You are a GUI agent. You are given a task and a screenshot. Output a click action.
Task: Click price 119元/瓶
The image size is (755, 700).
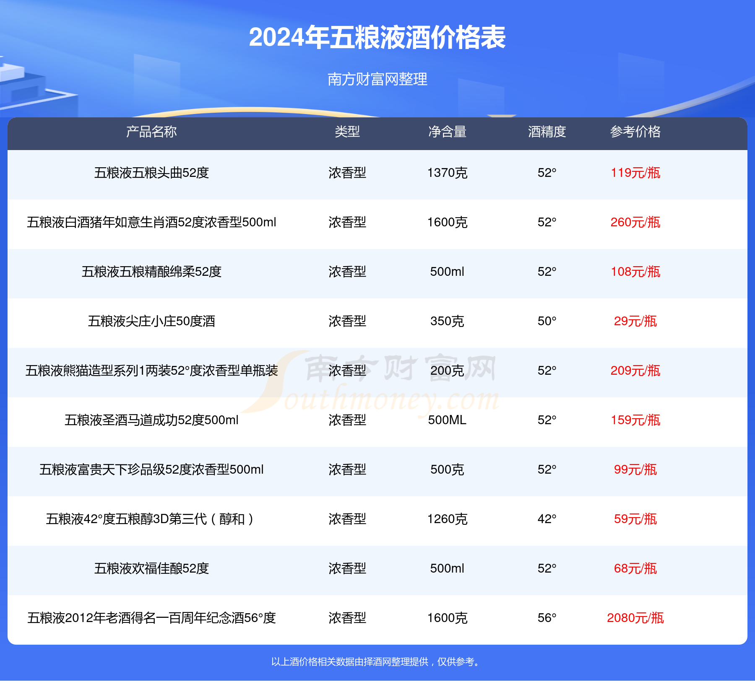click(635, 173)
